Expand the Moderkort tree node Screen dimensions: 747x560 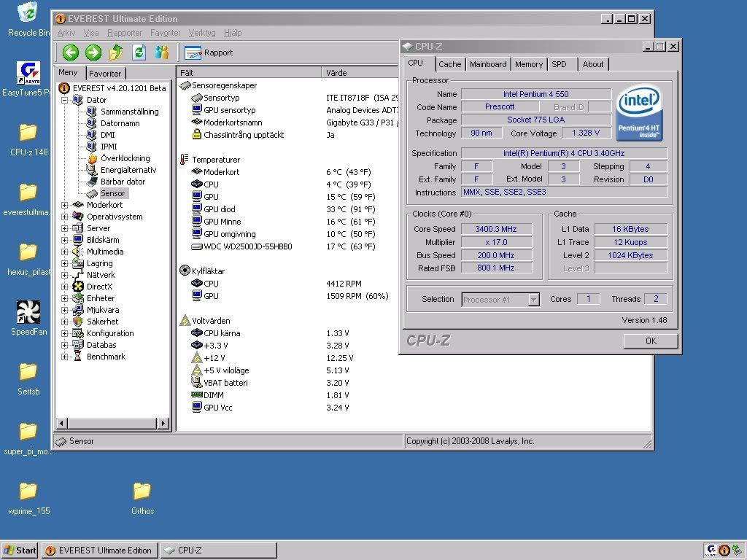click(x=65, y=205)
